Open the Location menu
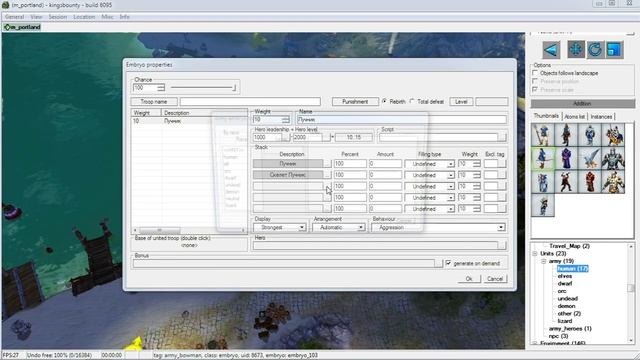 [84, 17]
